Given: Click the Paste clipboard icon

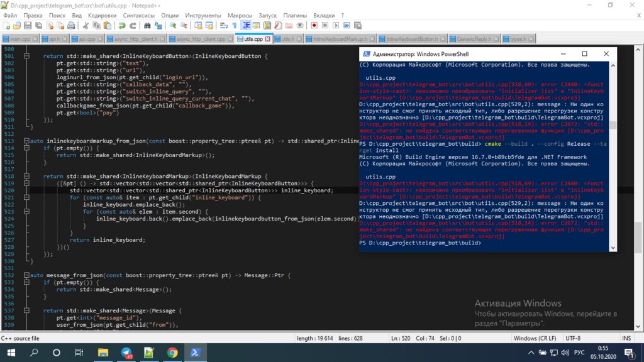Looking at the screenshot, I should [107, 25].
